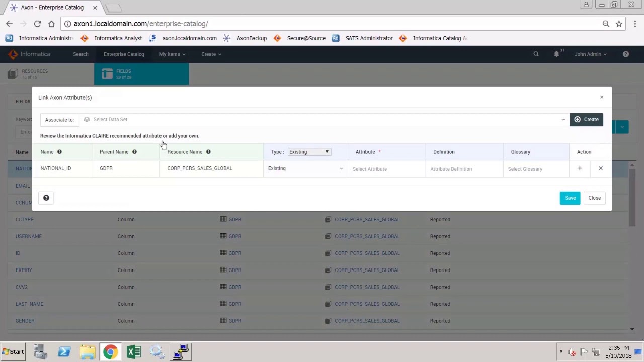Click the Resource Name help icon
This screenshot has height=362, width=644.
pos(208,152)
